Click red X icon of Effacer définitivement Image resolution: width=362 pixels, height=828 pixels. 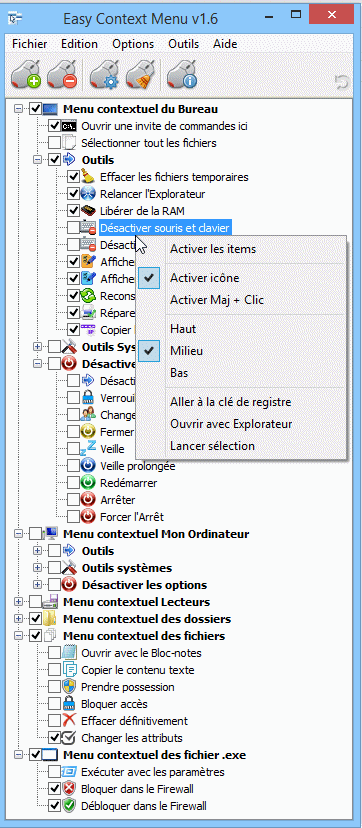[x=70, y=721]
